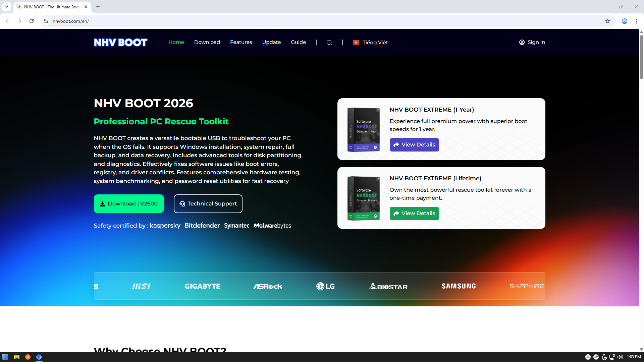Click the SAPPHIRE brand logo
The height and width of the screenshot is (362, 644).
(x=527, y=286)
